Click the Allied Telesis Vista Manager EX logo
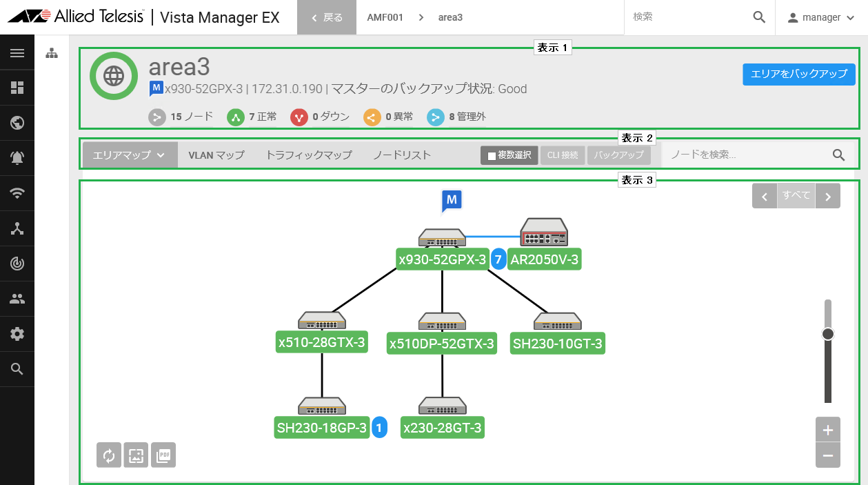 [143, 17]
